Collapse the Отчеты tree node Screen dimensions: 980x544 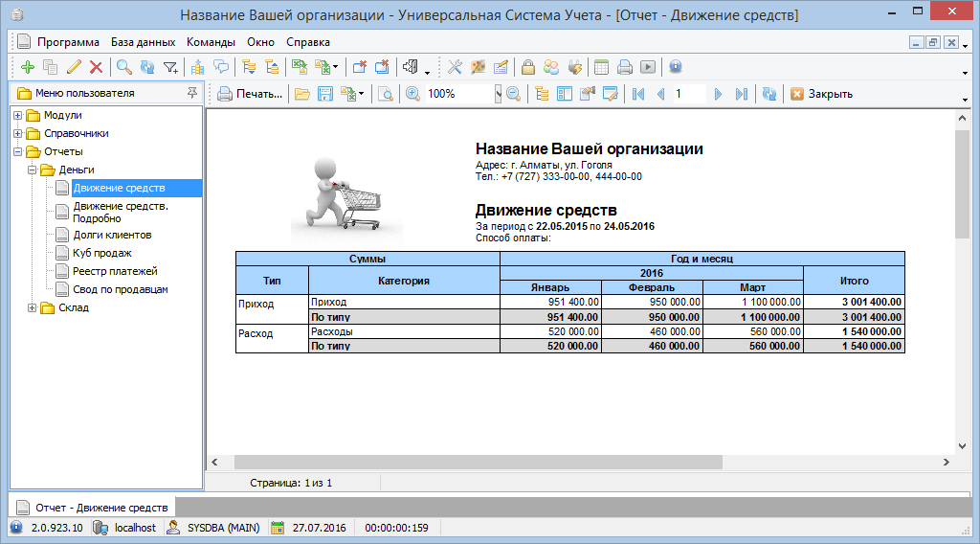[x=18, y=152]
